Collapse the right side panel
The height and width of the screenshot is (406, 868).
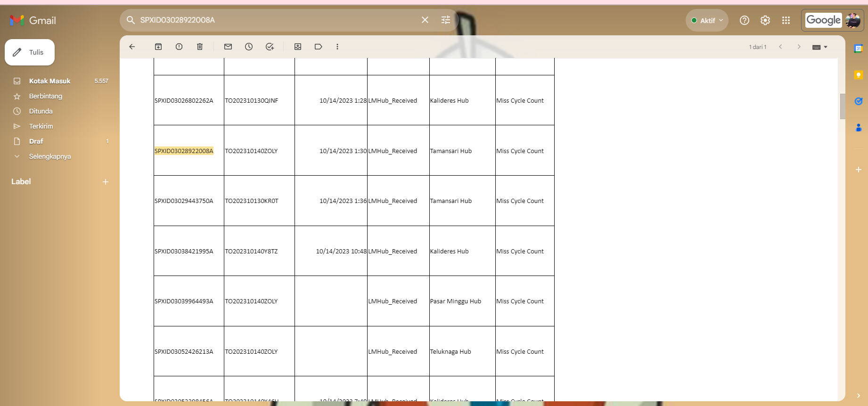(x=859, y=396)
